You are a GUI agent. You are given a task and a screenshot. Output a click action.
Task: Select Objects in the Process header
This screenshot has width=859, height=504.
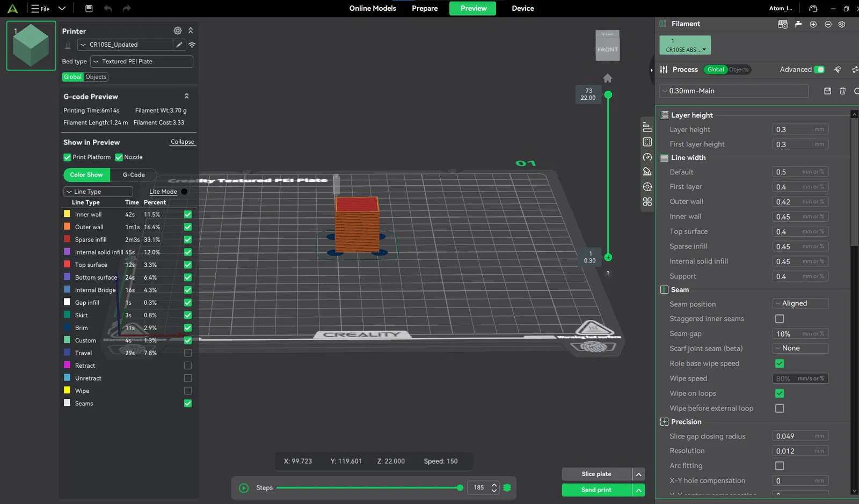coord(739,70)
